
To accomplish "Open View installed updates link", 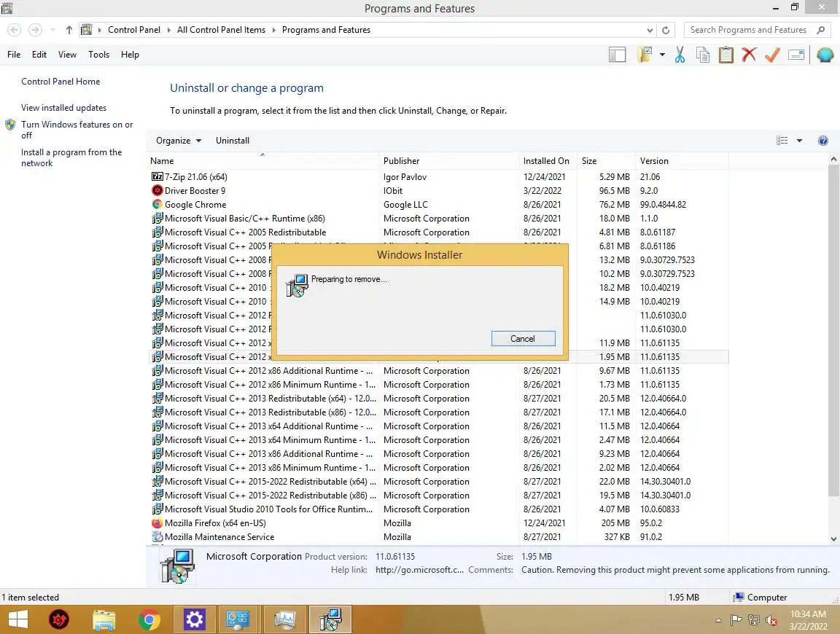I will click(63, 108).
